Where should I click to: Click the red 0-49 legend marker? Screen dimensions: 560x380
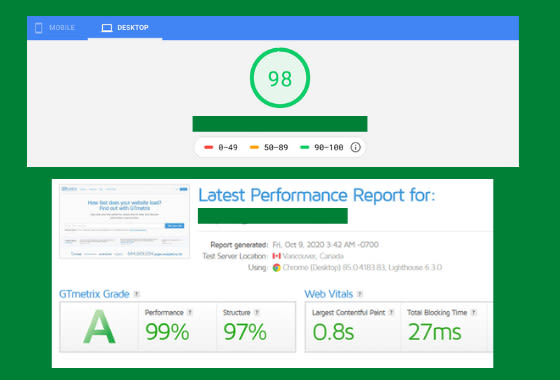208,147
